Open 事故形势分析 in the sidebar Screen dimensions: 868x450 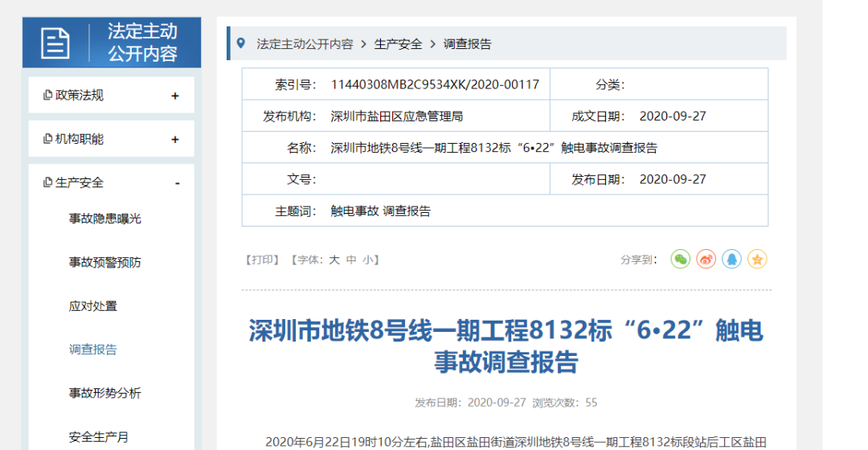click(104, 394)
